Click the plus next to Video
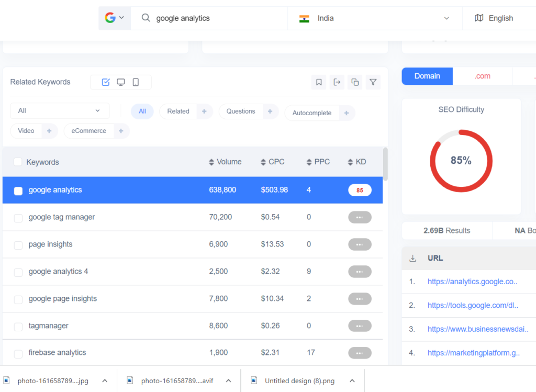 49,131
